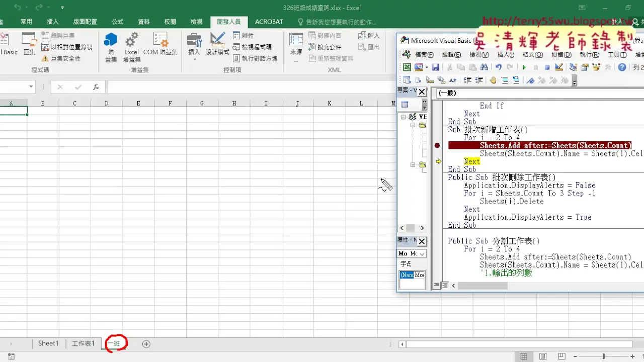Switch to 校閱 ribbon tab
The width and height of the screenshot is (644, 362).
[170, 22]
